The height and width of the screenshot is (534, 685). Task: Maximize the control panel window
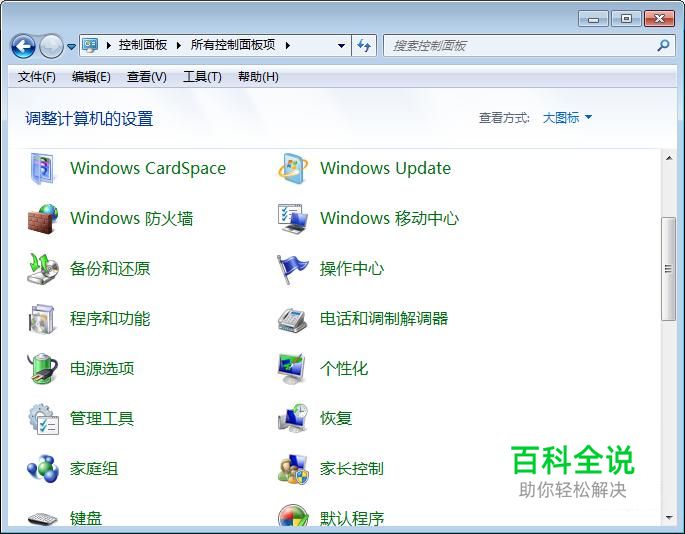coord(626,19)
